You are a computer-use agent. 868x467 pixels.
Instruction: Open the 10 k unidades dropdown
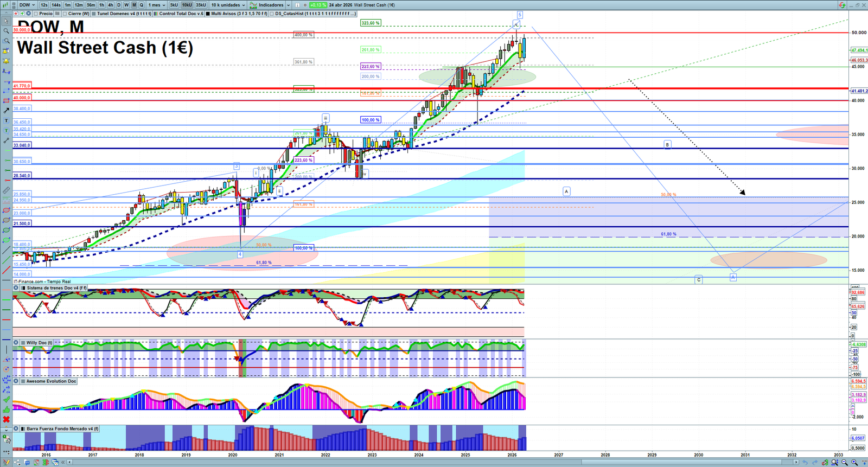point(228,5)
